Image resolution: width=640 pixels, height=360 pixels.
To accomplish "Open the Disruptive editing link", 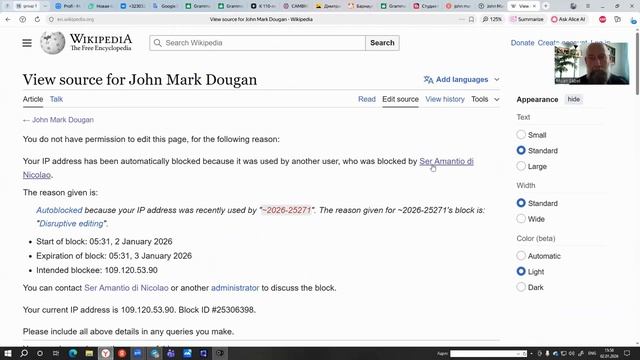I will pyautogui.click(x=71, y=224).
